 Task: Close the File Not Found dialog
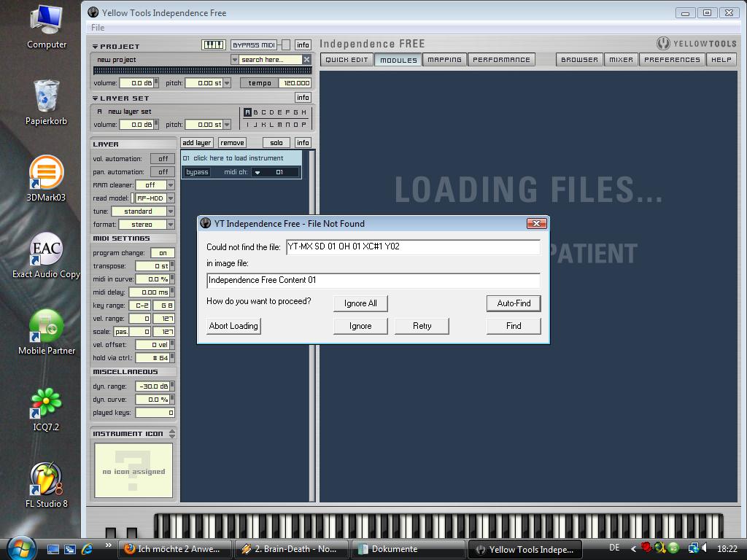coord(536,223)
